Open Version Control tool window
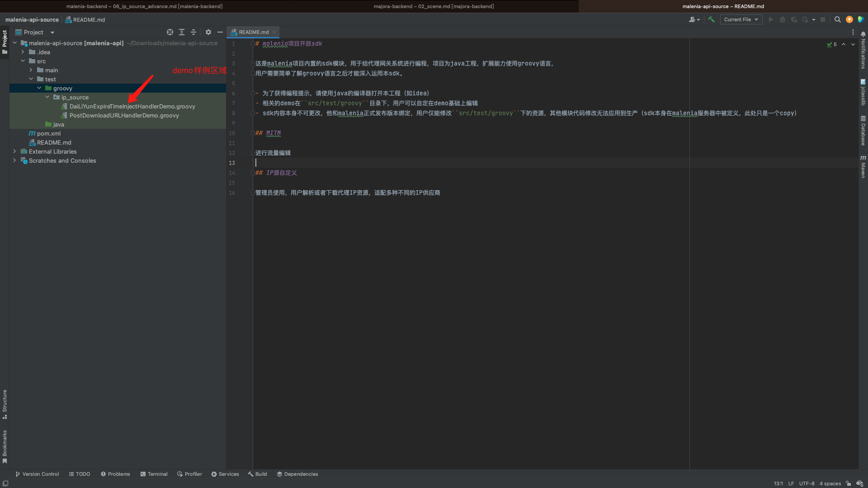This screenshot has height=488, width=868. click(37, 474)
